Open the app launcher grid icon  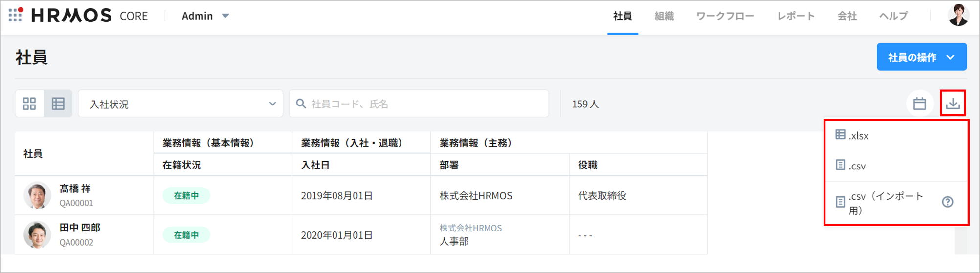(x=16, y=15)
